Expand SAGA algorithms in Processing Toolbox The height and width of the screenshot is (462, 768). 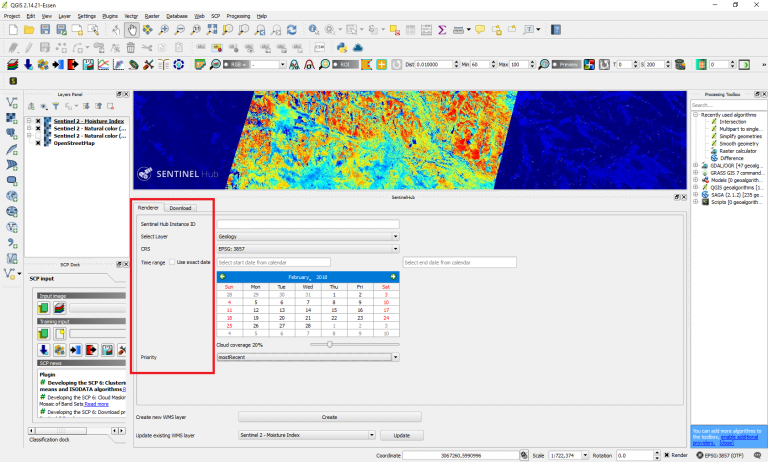pos(696,195)
